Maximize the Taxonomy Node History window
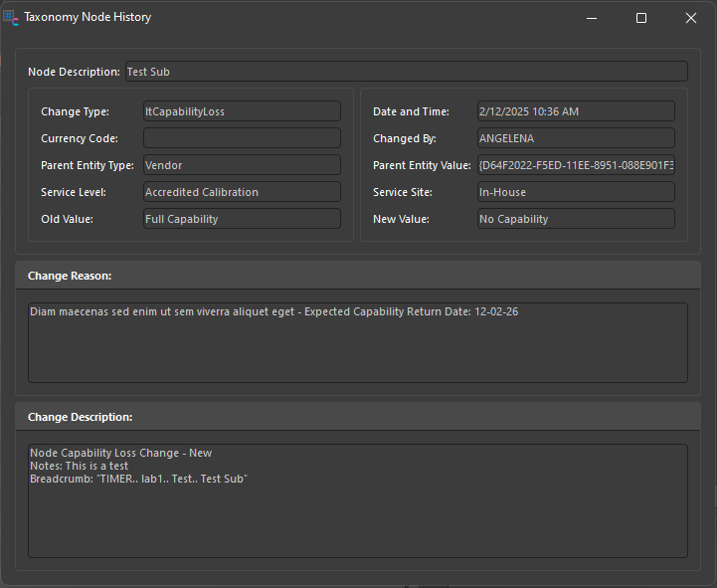This screenshot has height=588, width=717. tap(641, 18)
